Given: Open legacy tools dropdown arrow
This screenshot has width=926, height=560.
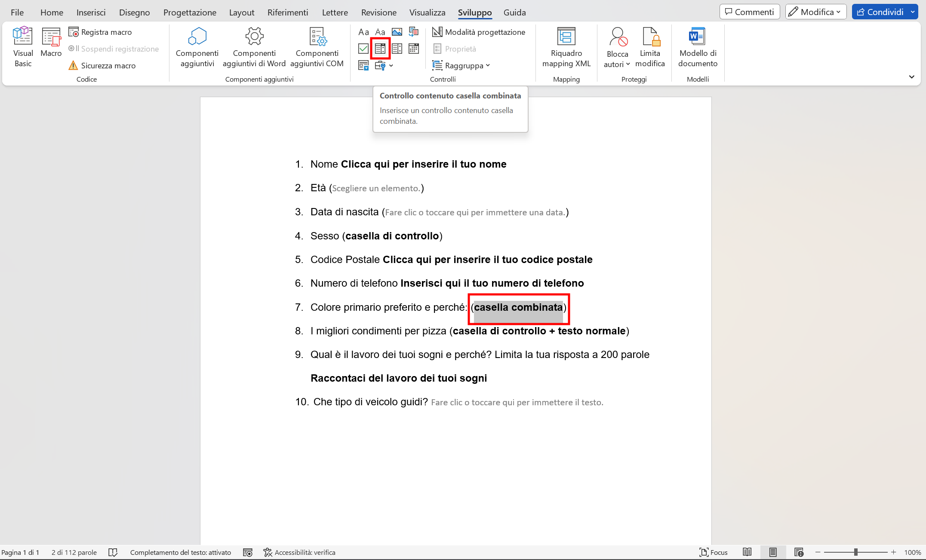Looking at the screenshot, I should click(x=391, y=65).
